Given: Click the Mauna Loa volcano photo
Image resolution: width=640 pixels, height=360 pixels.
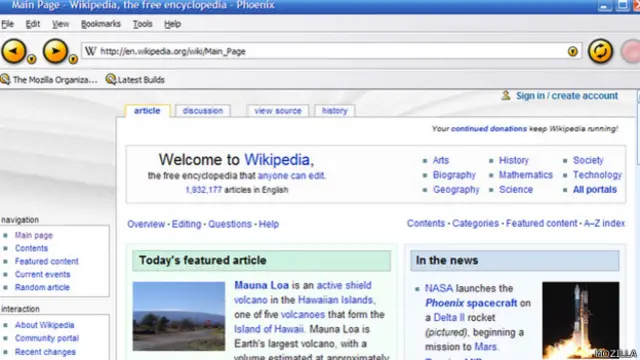Looking at the screenshot, I should tap(179, 316).
